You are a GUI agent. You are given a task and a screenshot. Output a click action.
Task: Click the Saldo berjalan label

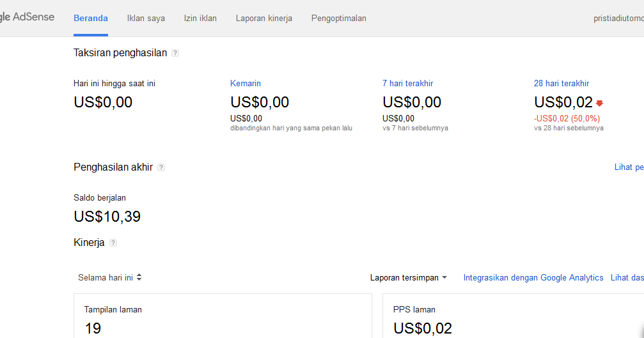pos(100,197)
